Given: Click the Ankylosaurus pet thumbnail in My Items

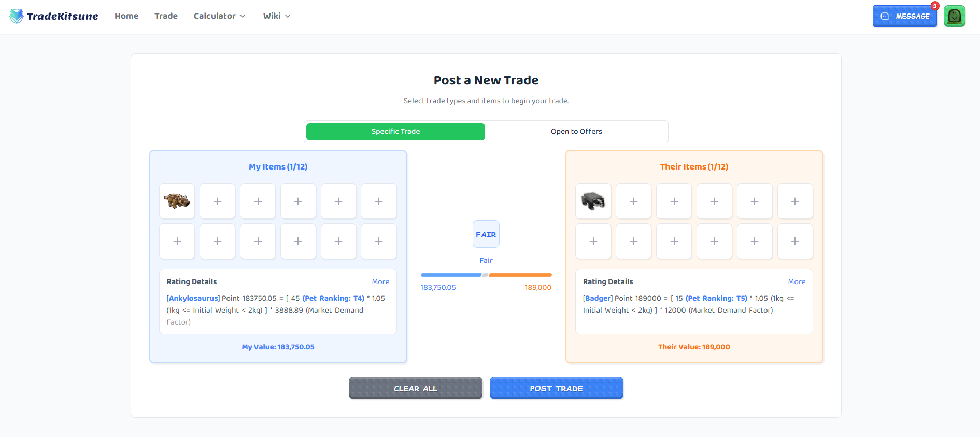Looking at the screenshot, I should 177,201.
